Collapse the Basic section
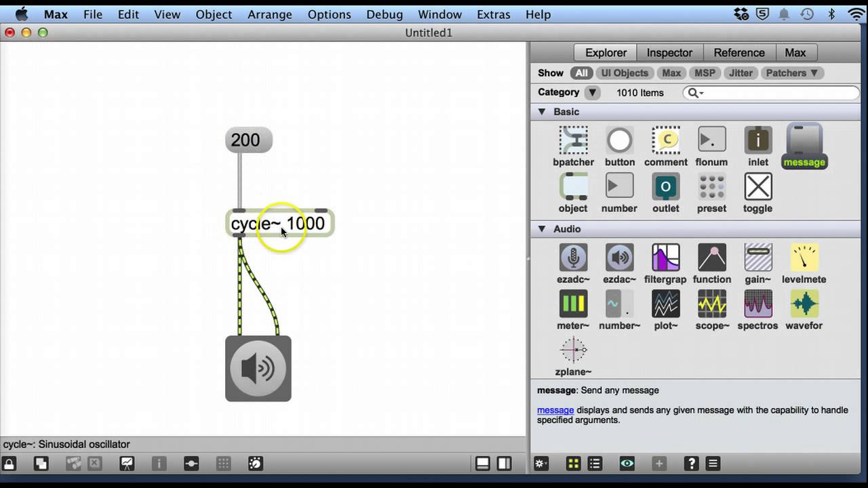Image resolution: width=868 pixels, height=488 pixels. (542, 112)
